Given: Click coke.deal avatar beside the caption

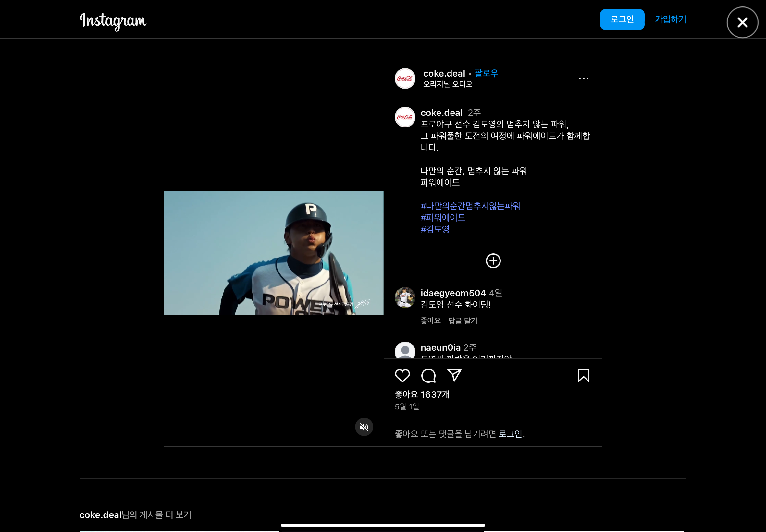Looking at the screenshot, I should tap(405, 117).
